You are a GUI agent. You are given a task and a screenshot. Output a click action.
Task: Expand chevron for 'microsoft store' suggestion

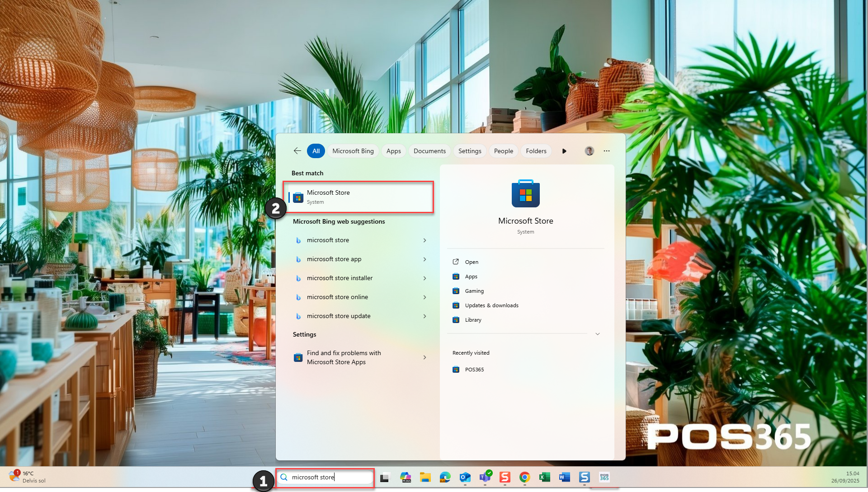pyautogui.click(x=425, y=240)
